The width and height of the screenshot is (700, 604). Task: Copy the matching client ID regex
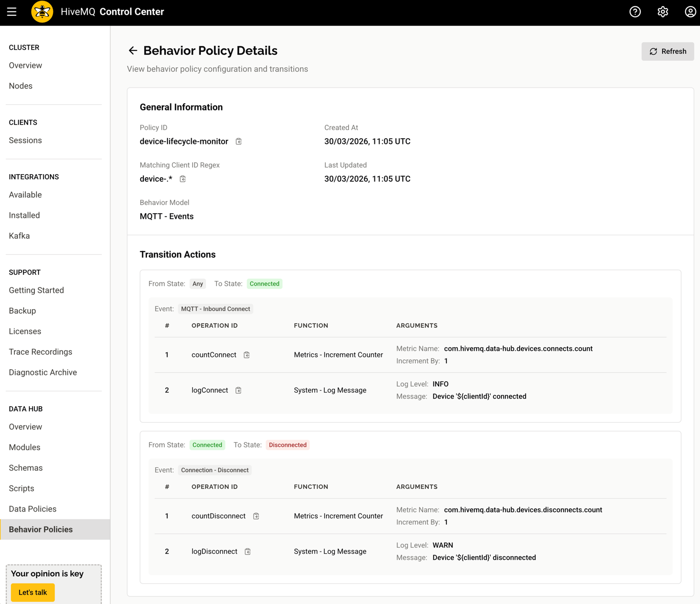pos(183,179)
